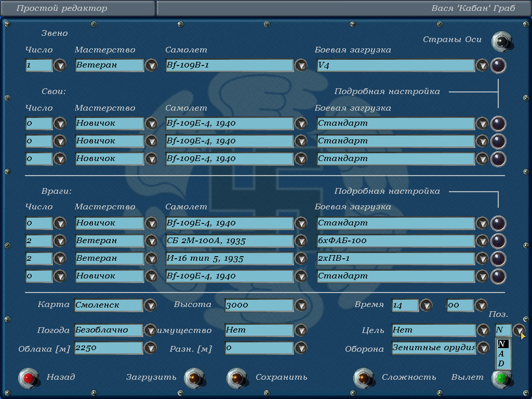This screenshot has width=532, height=399.
Task: Click the Высота field showing 3000
Action: (259, 305)
